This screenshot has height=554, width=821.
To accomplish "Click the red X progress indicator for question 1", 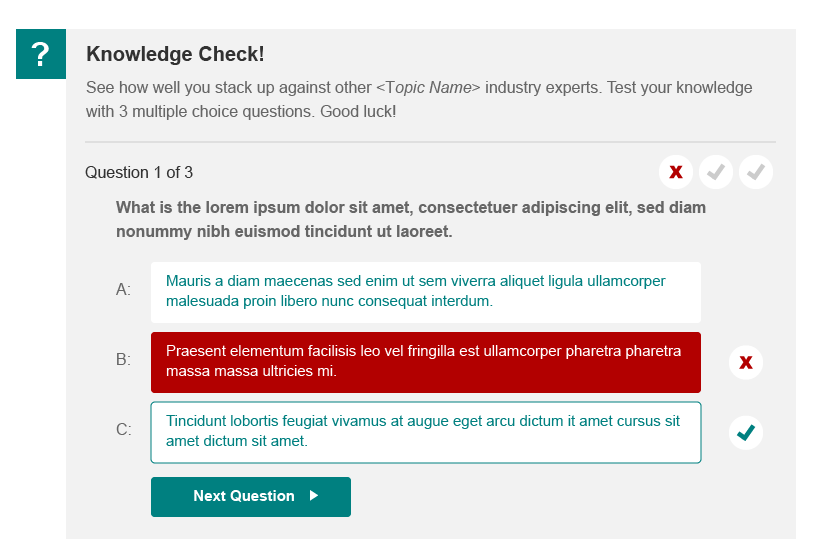I will click(676, 173).
